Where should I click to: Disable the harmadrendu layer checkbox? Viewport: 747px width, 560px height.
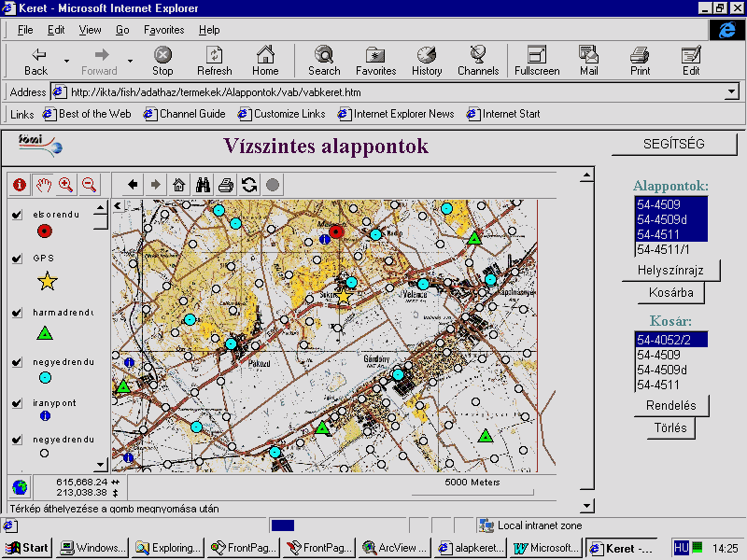(17, 313)
